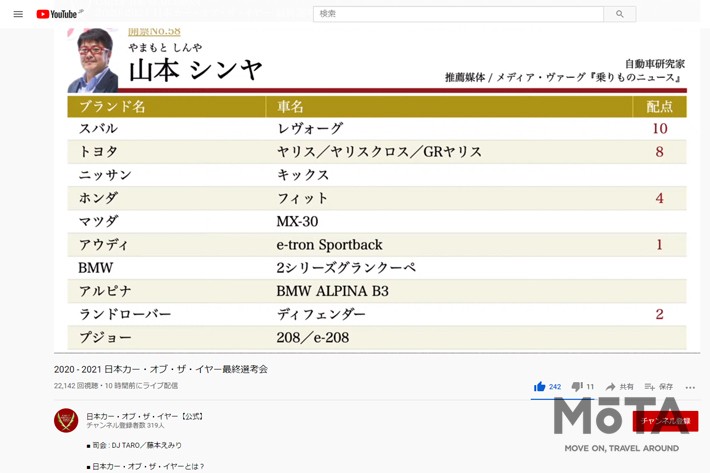Click 日本カー・オブ・ザ・イヤーとは? description line
The height and width of the screenshot is (473, 710).
(x=145, y=466)
